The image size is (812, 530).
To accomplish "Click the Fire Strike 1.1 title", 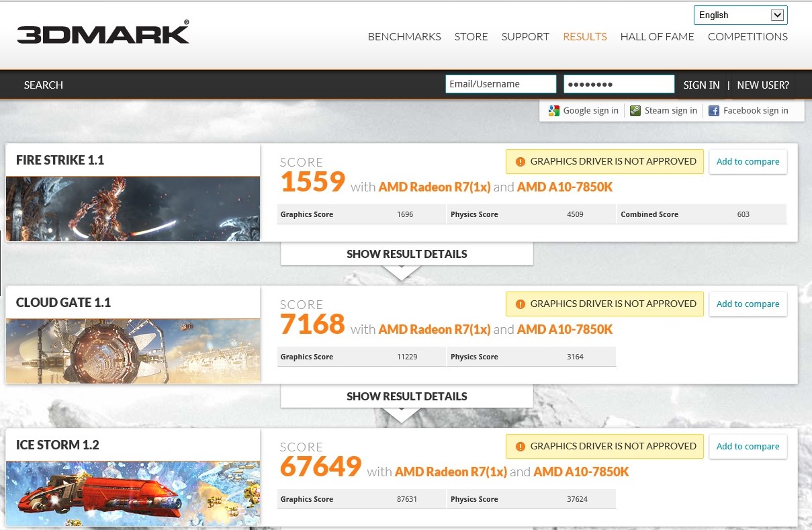I will pos(60,160).
